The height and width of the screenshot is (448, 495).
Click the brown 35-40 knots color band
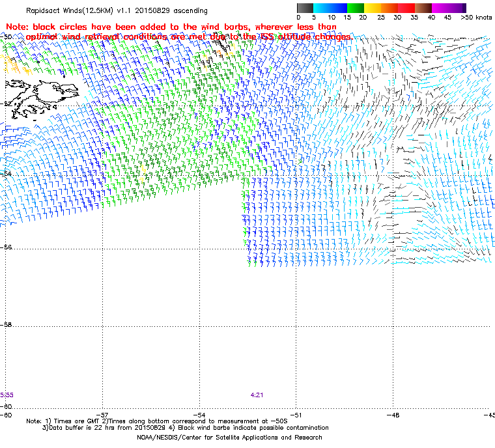pyautogui.click(x=423, y=8)
